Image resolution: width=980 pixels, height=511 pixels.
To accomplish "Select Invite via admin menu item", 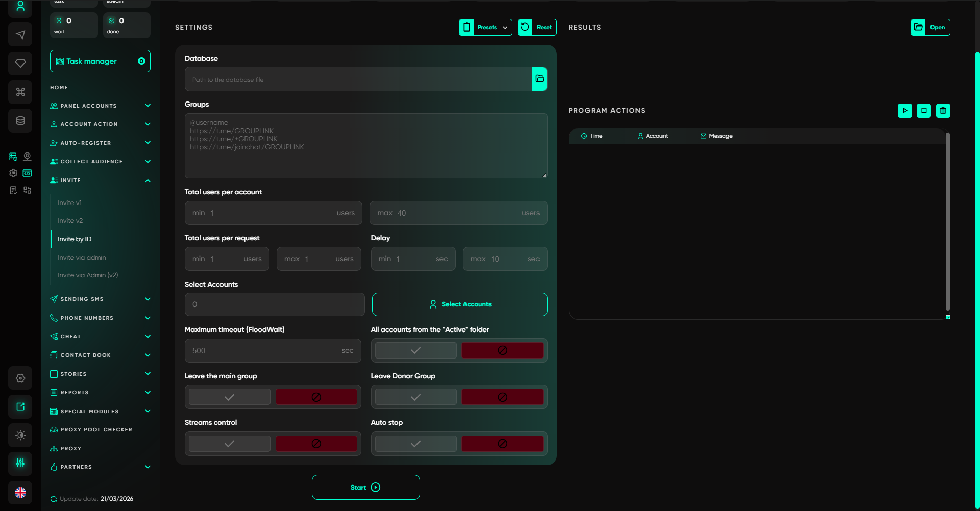I will pos(82,258).
